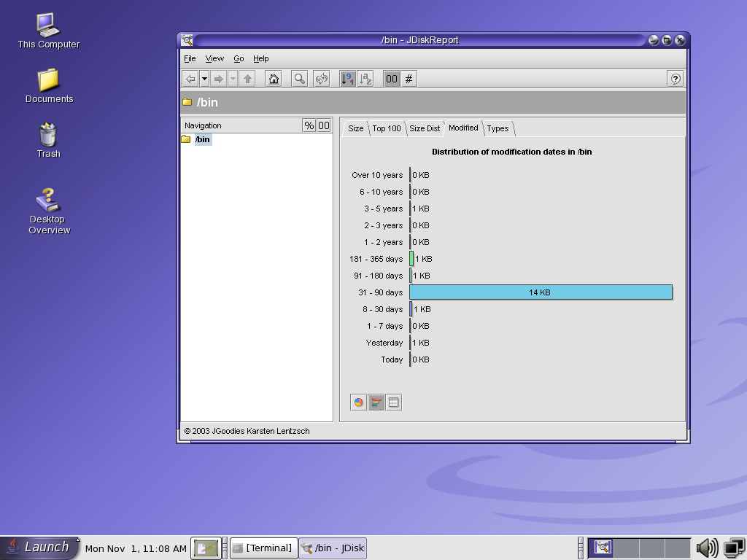Click the '6 - 10 years' label
The image size is (747, 560).
click(381, 192)
